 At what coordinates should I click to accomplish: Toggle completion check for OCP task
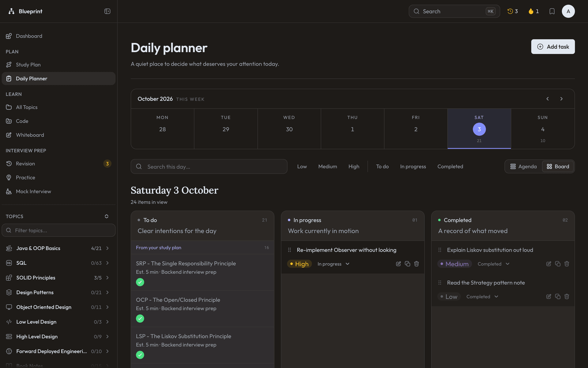tap(140, 319)
